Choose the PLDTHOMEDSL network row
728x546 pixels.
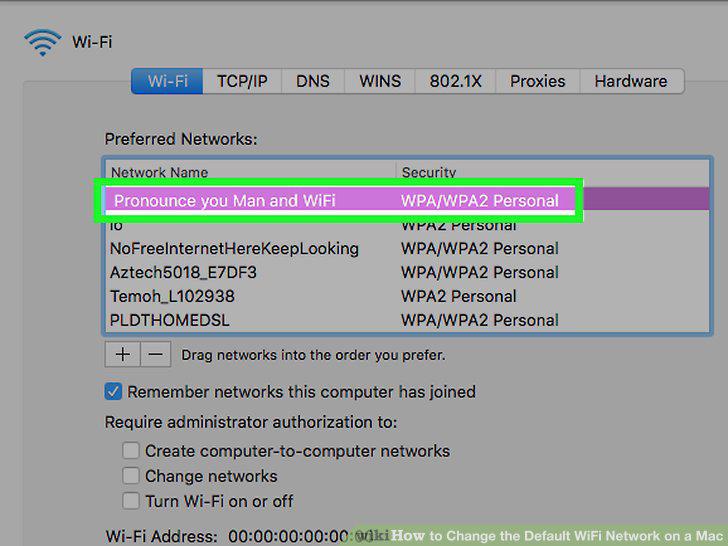407,320
